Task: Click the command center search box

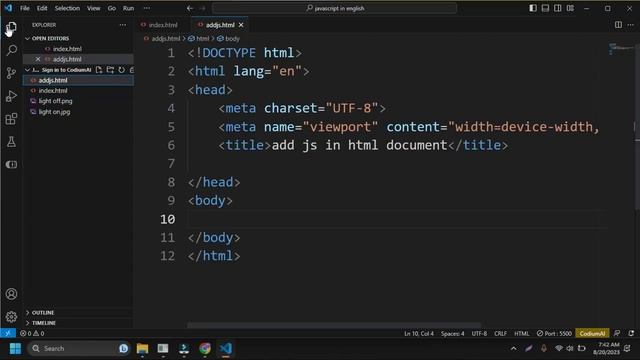Action: point(334,8)
